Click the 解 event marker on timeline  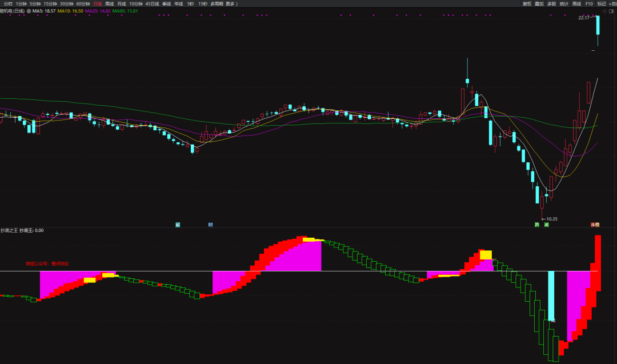[x=178, y=225]
